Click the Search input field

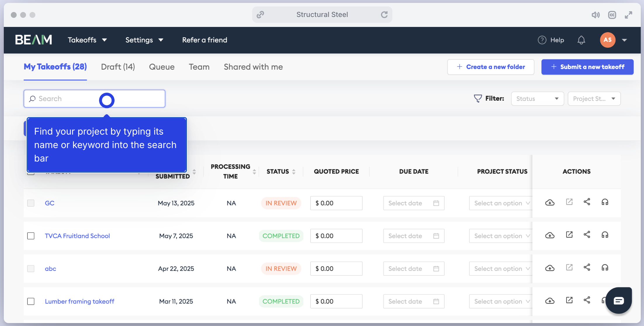coord(94,99)
